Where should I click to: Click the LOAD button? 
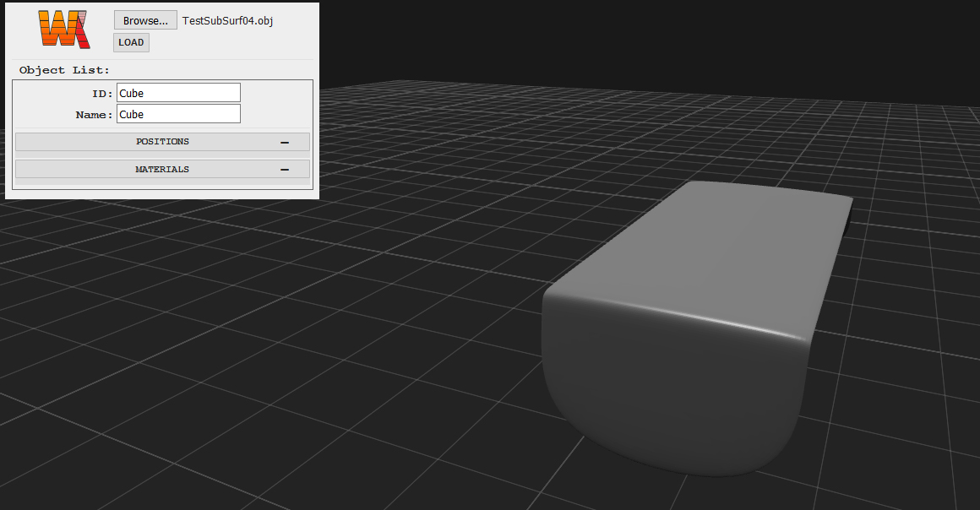tap(131, 42)
